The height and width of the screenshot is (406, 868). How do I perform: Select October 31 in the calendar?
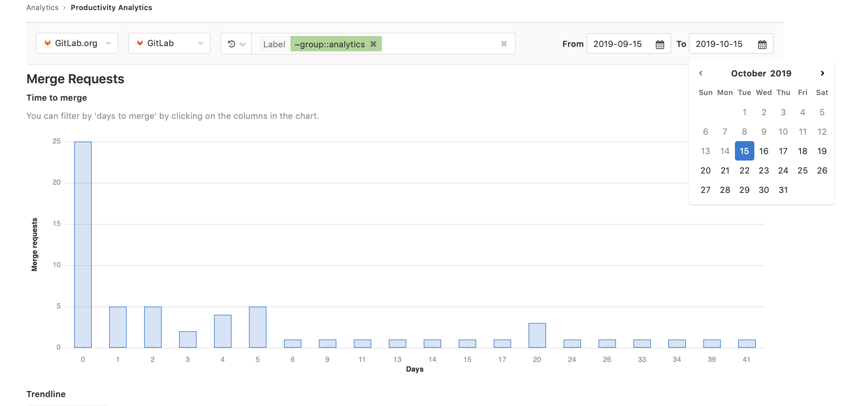tap(783, 190)
